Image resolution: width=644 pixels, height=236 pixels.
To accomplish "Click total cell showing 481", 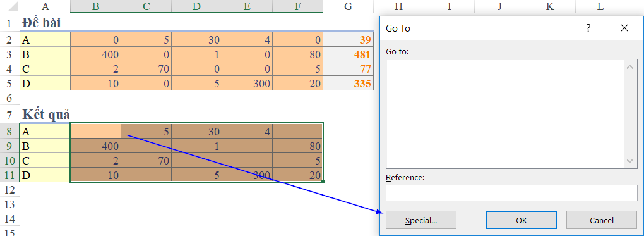I will point(349,54).
